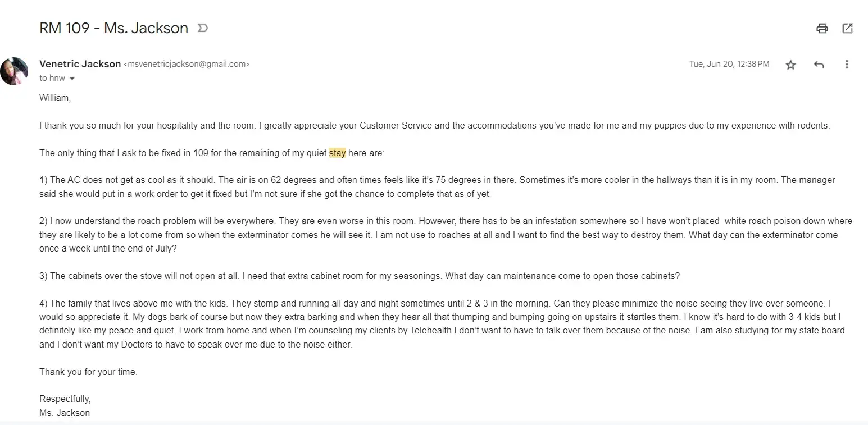The image size is (868, 425).
Task: Click the 'Respectfully,' closing line
Action: click(x=65, y=399)
